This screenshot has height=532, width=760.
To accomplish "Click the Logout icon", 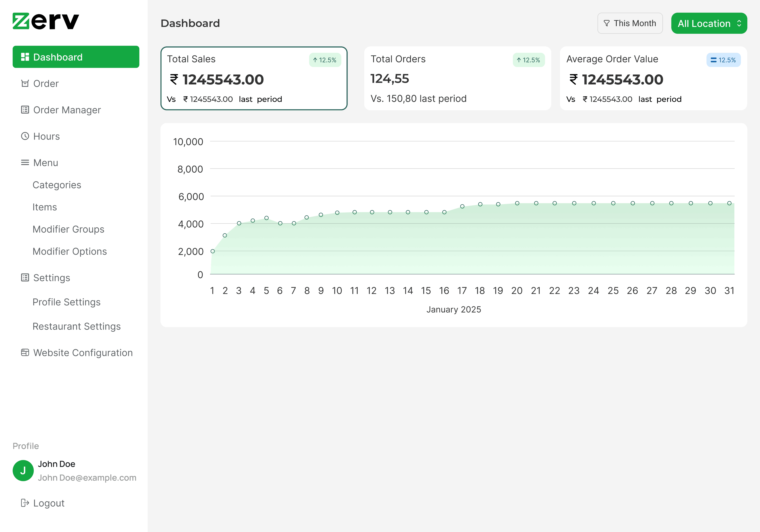I will pyautogui.click(x=25, y=503).
